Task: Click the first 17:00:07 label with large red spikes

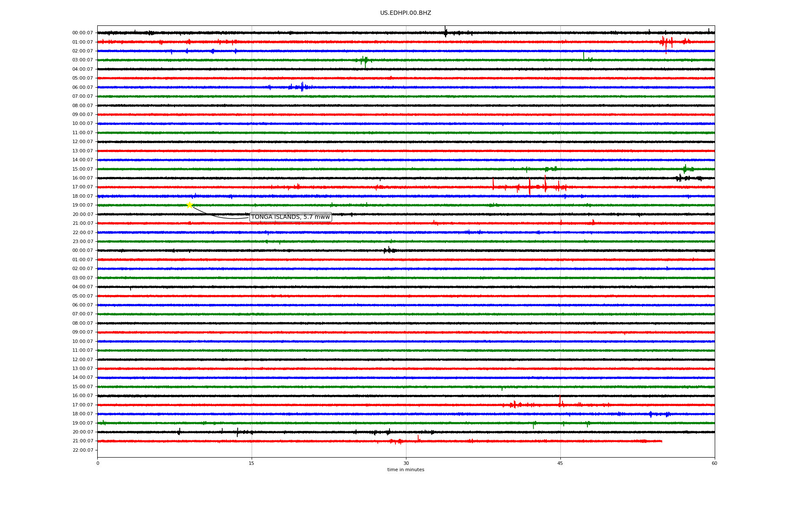Action: coord(82,187)
